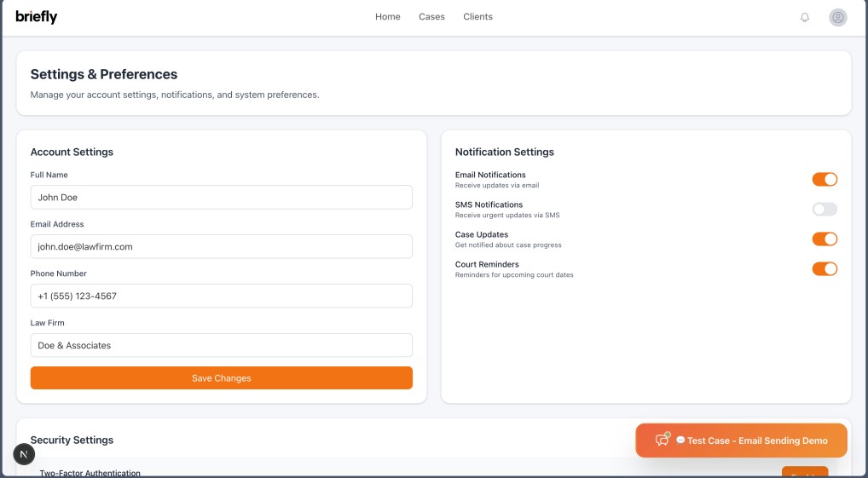Click the Security Settings heading

(72, 440)
